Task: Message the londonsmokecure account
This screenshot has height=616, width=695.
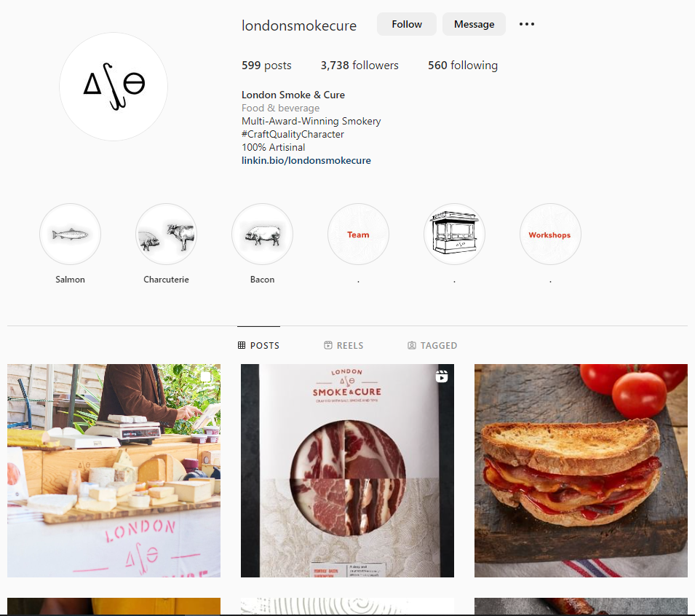Action: click(x=474, y=24)
